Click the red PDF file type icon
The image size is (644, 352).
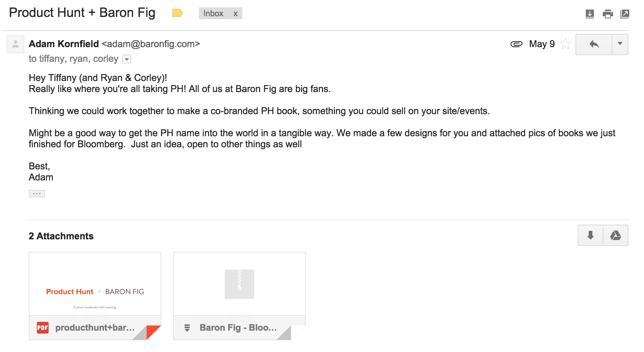coord(43,328)
